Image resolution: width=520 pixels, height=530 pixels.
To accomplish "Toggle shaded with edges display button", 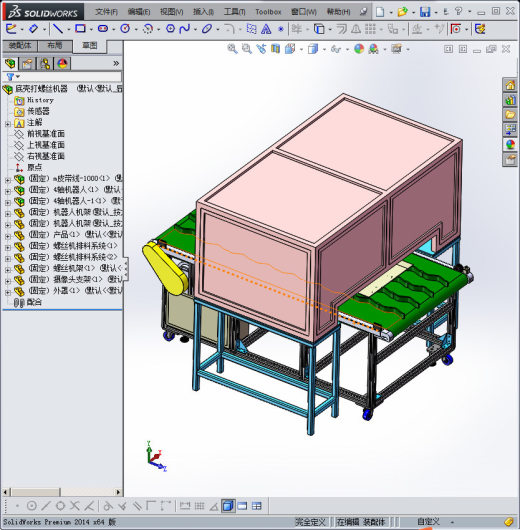I will tap(228, 506).
